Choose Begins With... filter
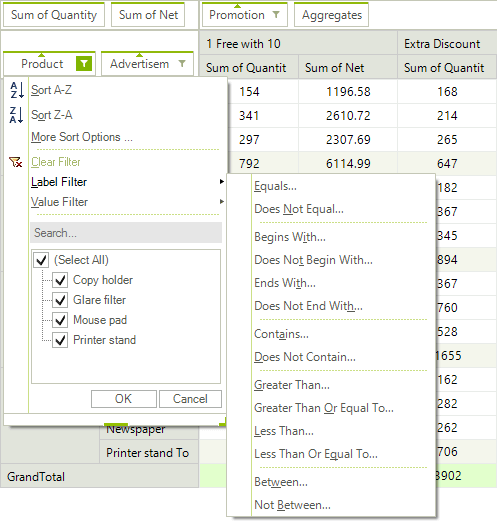 click(x=290, y=237)
